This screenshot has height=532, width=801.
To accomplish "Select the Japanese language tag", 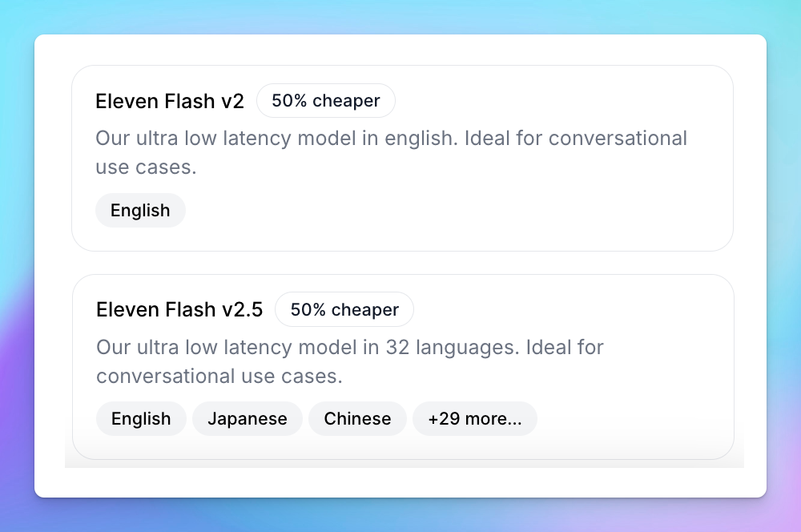I will (247, 419).
